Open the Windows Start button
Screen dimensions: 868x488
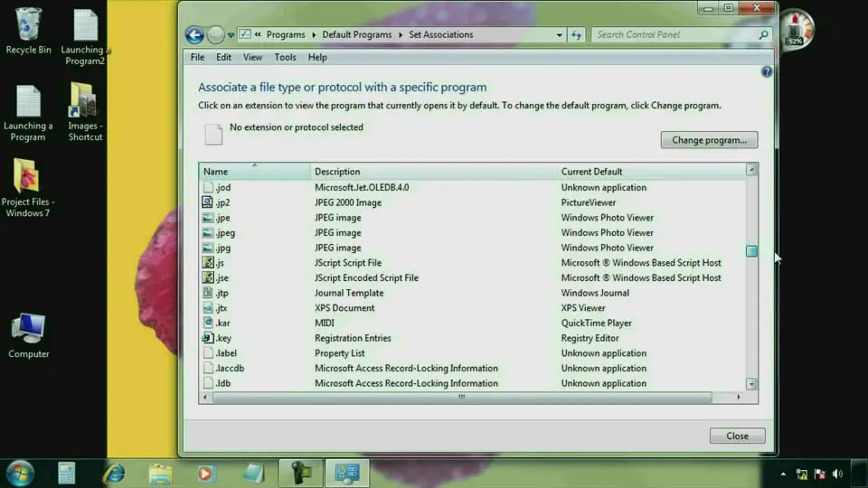point(21,474)
